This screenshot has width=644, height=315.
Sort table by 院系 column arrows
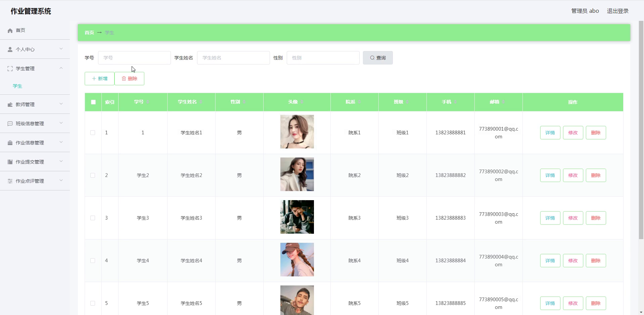[x=359, y=102]
